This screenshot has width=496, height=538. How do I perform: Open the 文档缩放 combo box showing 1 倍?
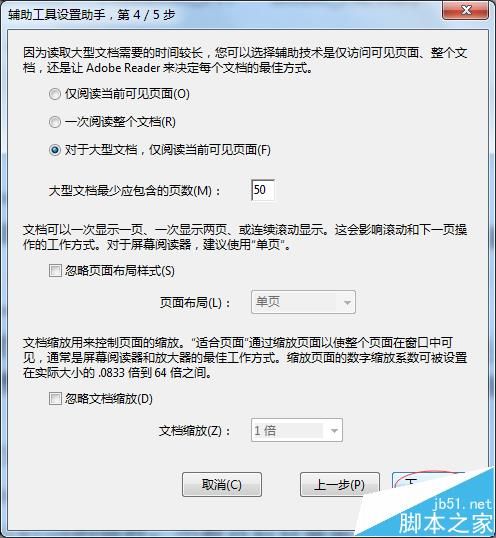click(297, 430)
